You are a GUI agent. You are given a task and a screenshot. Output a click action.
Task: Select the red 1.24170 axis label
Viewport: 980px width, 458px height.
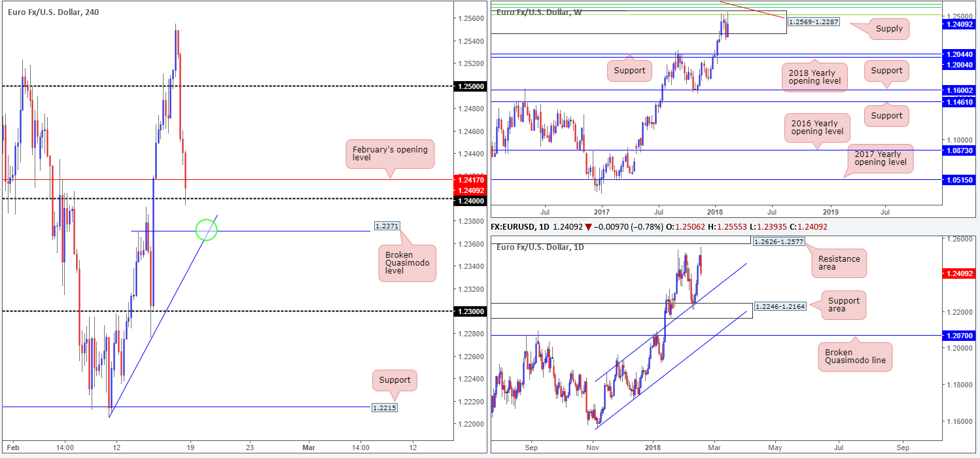pyautogui.click(x=472, y=179)
